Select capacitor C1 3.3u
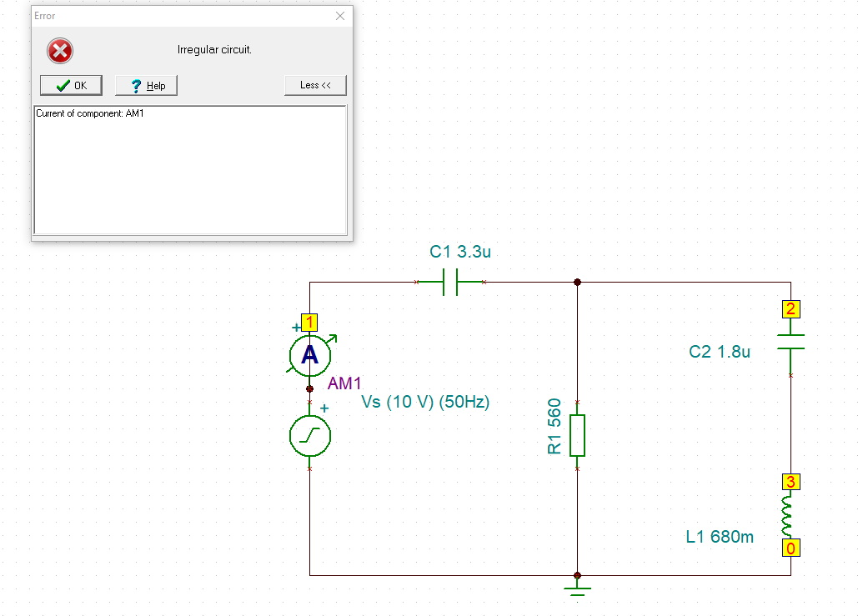Viewport: 858px width, 616px height. pyautogui.click(x=449, y=283)
